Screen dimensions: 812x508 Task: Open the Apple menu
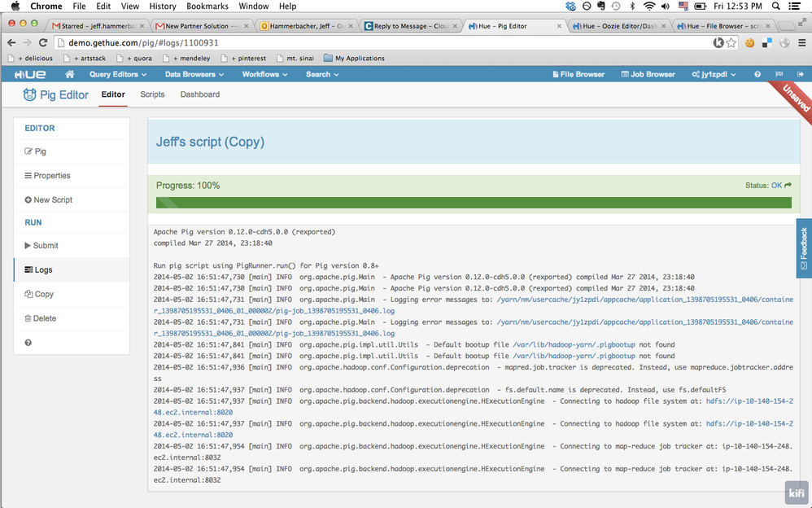(x=15, y=7)
